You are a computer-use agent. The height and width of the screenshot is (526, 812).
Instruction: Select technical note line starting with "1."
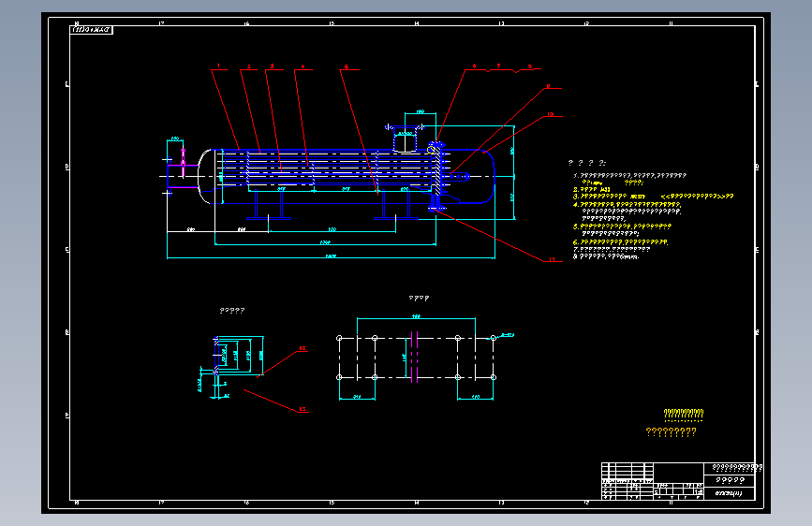point(629,176)
